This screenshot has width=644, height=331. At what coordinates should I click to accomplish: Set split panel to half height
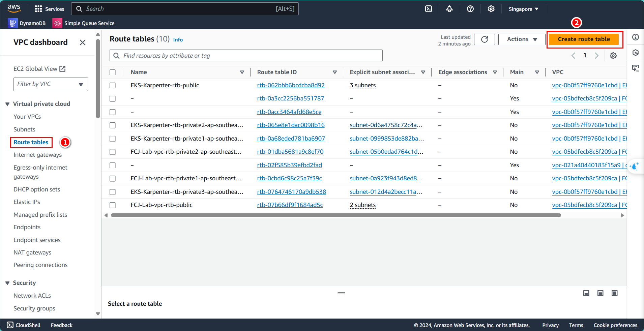601,293
